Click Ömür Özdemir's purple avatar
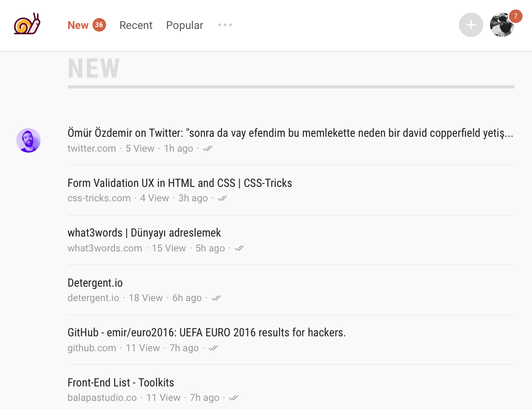The image size is (532, 409). 28,140
